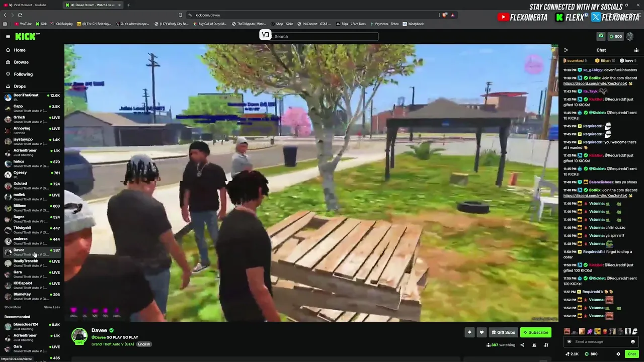Click the Send a message chat input
This screenshot has width=644, height=362.
pyautogui.click(x=600, y=342)
